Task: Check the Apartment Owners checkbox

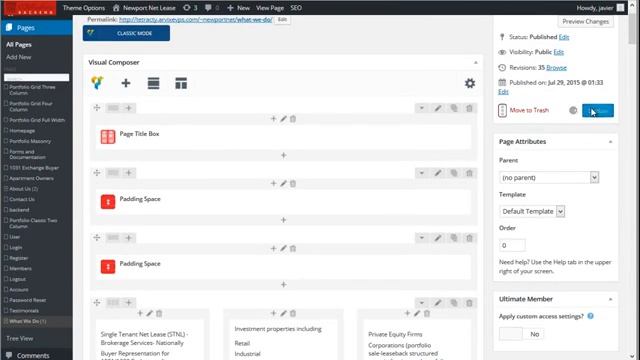Action: point(6,178)
